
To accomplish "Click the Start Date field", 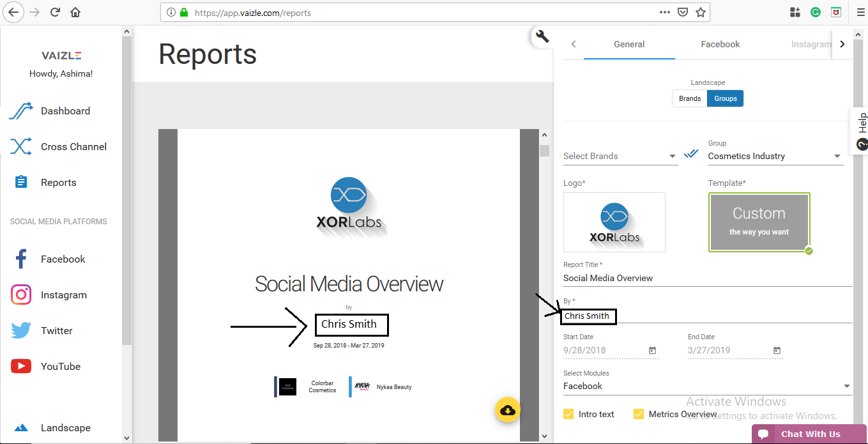I will [x=611, y=350].
